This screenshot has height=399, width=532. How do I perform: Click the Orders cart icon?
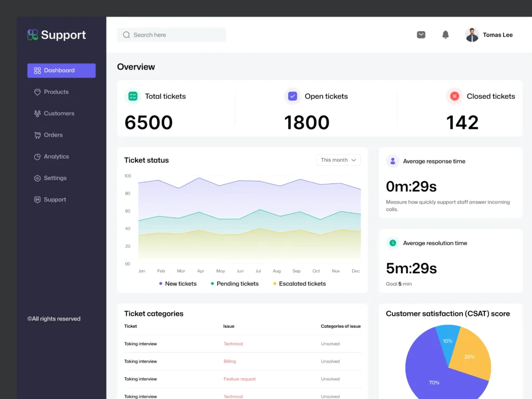pos(37,135)
